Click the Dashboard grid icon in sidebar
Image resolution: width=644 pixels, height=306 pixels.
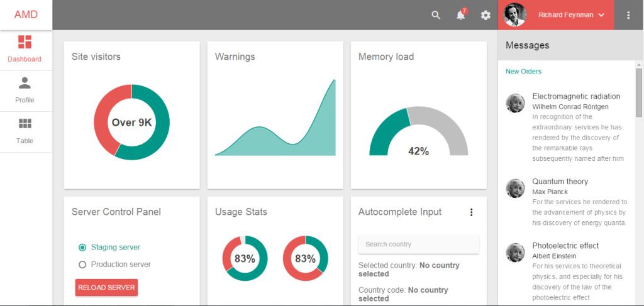[x=25, y=42]
